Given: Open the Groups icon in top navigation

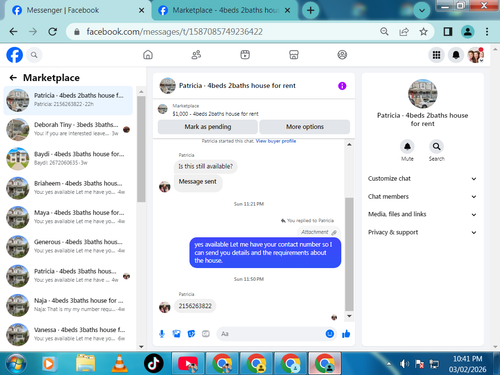Looking at the screenshot, I should tap(342, 55).
